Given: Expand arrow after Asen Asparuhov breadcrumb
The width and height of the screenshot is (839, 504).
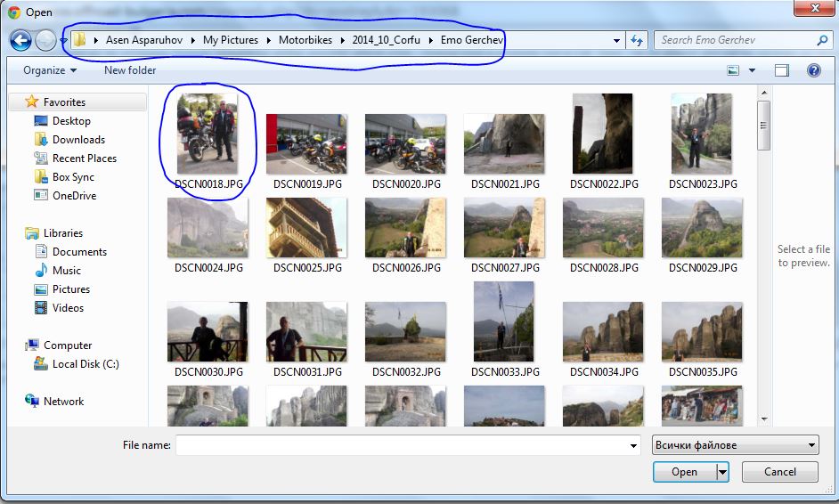Looking at the screenshot, I should pyautogui.click(x=193, y=40).
